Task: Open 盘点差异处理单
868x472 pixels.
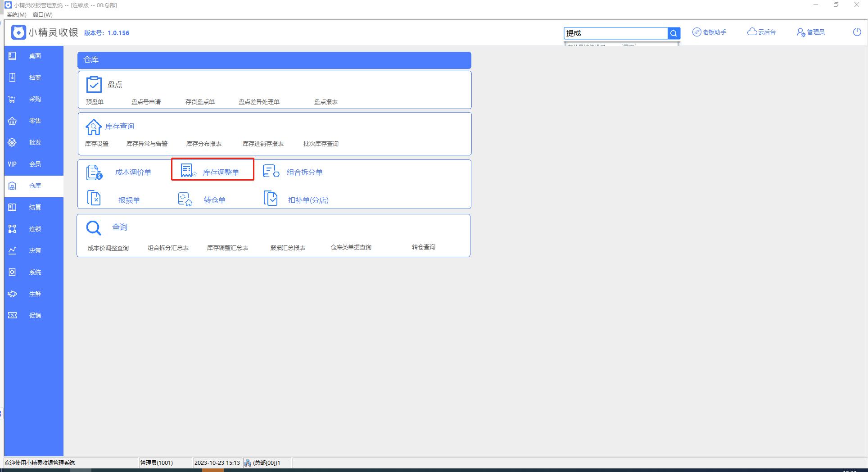Action: (259, 102)
